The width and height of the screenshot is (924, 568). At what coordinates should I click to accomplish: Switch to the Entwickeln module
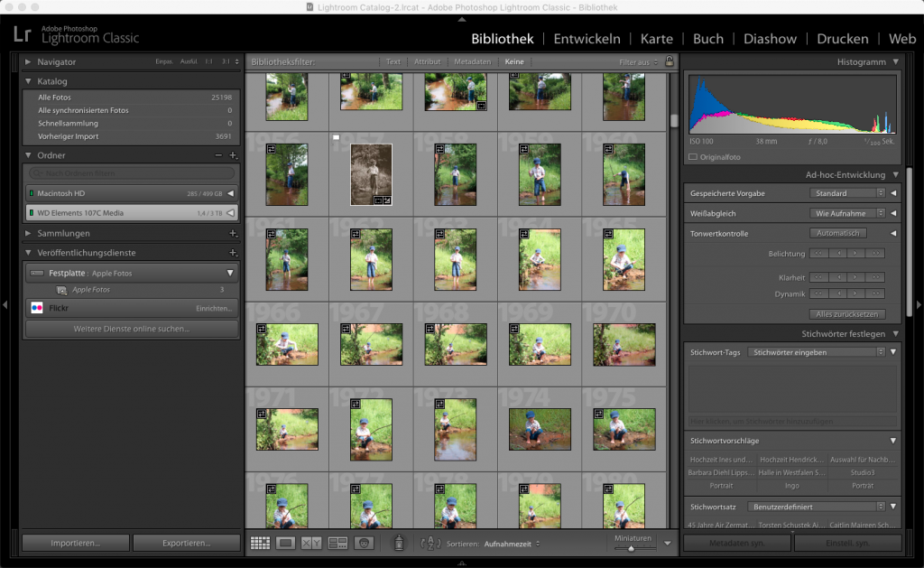(587, 39)
